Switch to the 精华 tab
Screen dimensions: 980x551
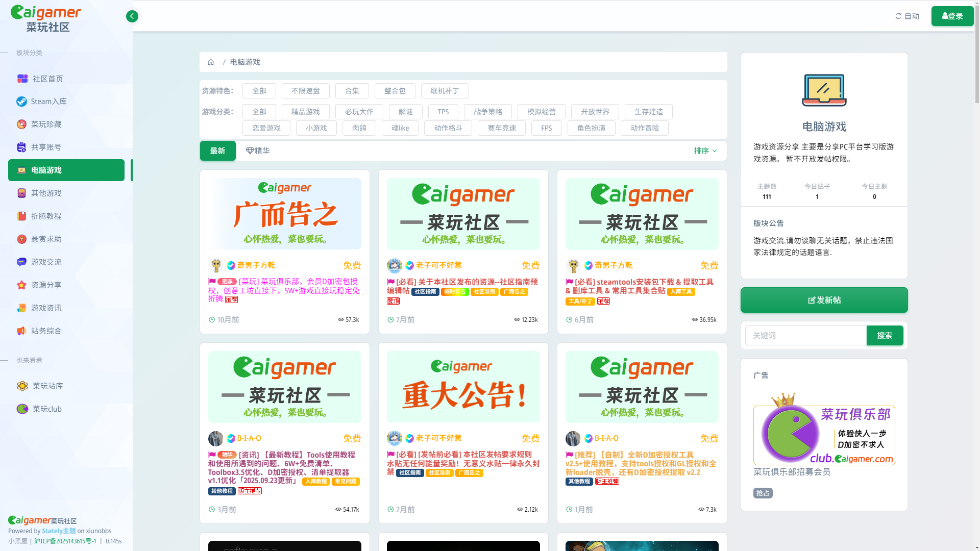pyautogui.click(x=258, y=151)
